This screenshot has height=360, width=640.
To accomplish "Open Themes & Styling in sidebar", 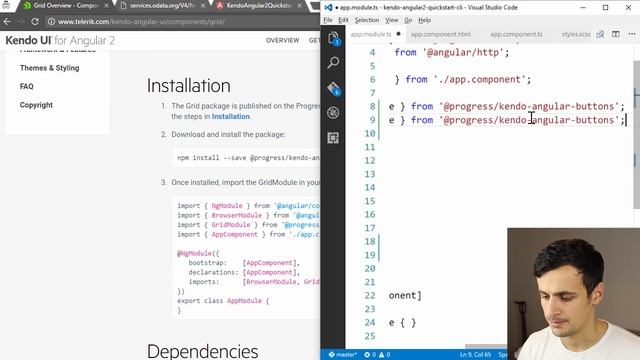I will [x=49, y=68].
